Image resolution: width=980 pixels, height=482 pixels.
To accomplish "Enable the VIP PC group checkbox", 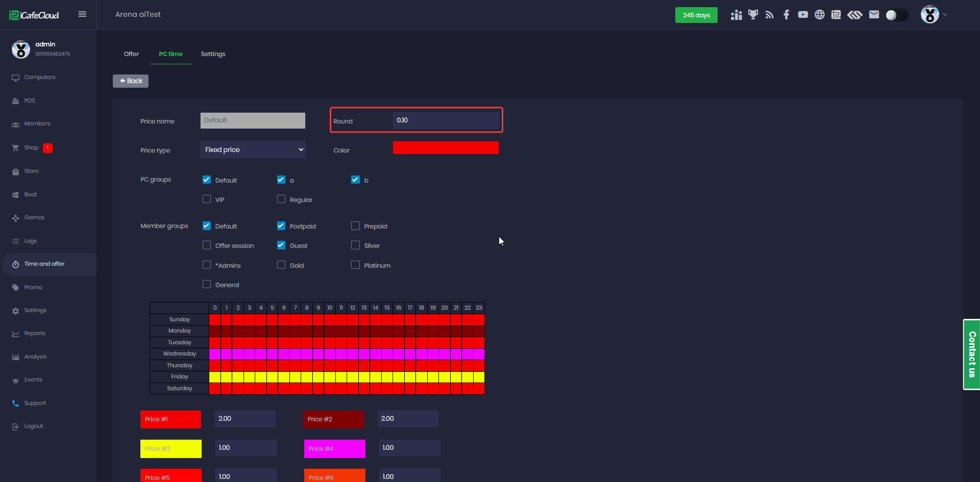I will (x=207, y=199).
